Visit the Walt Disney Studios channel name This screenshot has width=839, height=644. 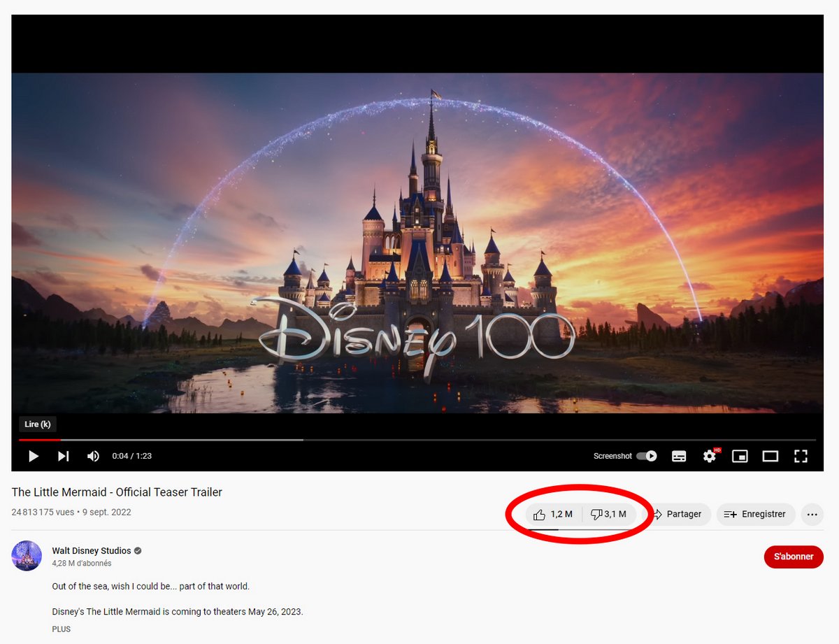92,551
